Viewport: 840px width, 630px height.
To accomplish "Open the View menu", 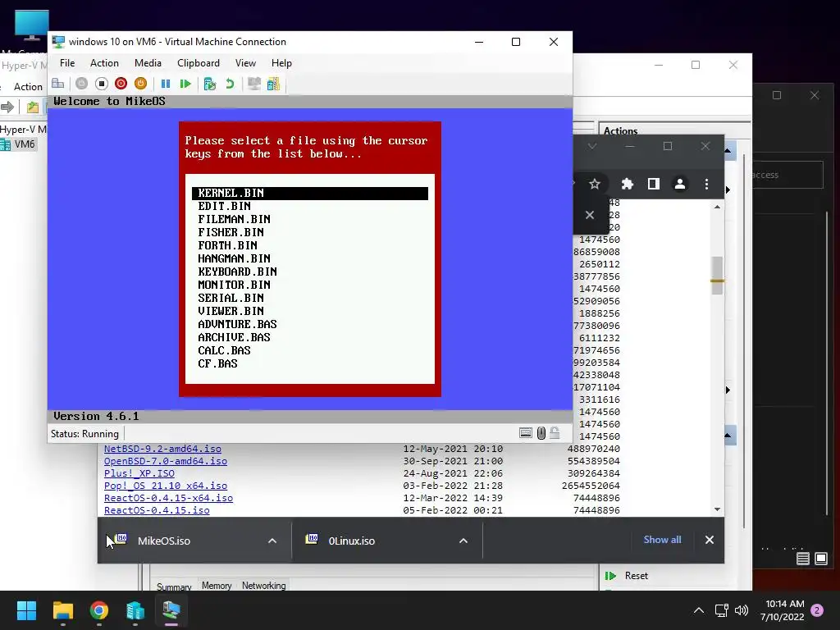I will [x=245, y=63].
